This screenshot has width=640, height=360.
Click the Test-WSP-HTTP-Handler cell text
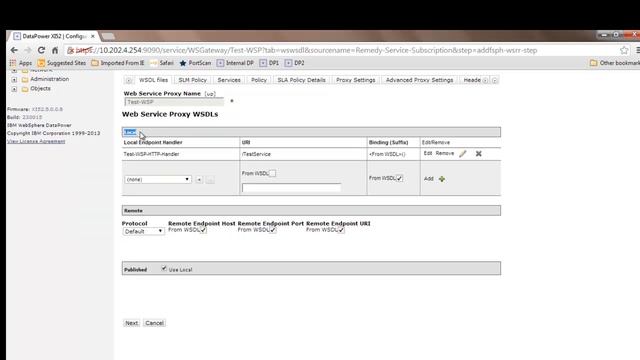pyautogui.click(x=151, y=154)
